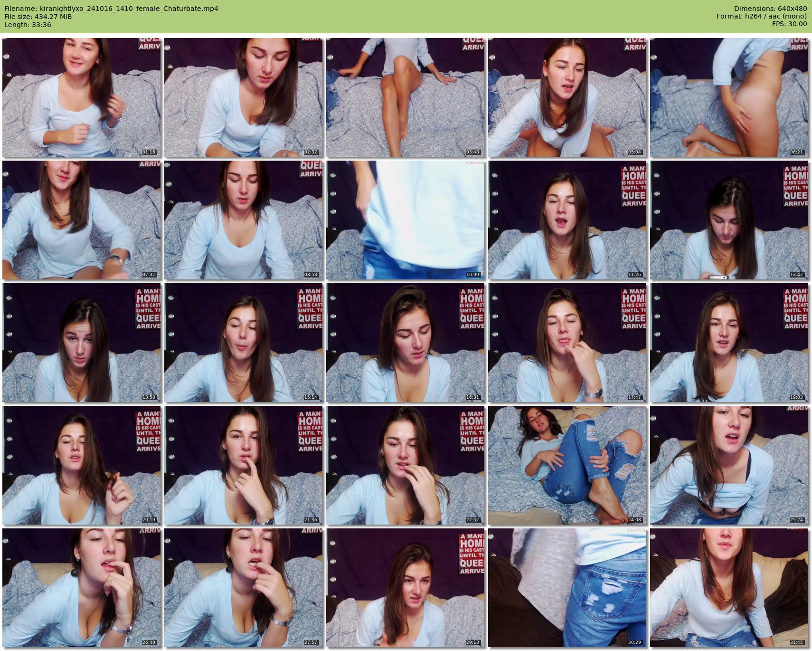812x651 pixels.
Task: Select the 12:42 thumbnail
Action: pyautogui.click(x=729, y=220)
